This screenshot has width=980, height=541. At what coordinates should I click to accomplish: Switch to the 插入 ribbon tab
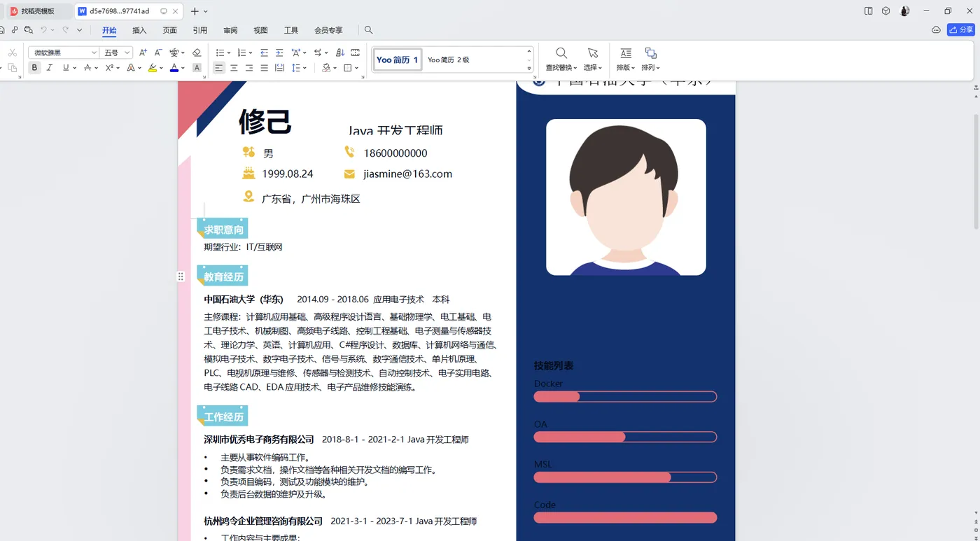tap(139, 30)
